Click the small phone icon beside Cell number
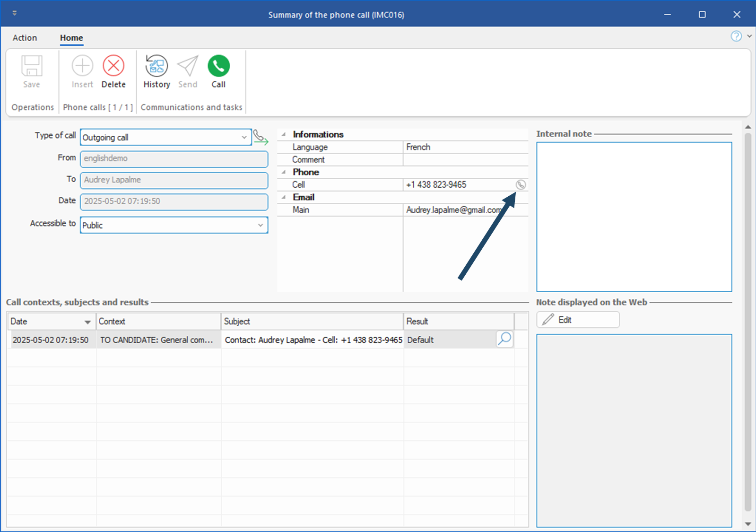756x532 pixels. [521, 185]
